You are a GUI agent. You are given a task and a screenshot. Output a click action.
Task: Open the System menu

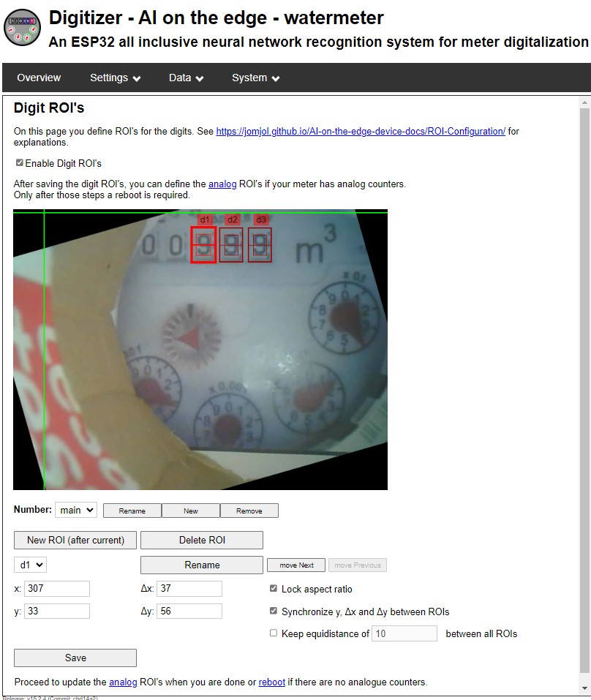255,78
